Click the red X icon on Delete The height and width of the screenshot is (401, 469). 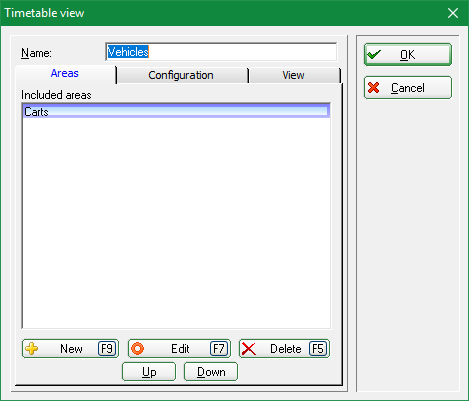(249, 349)
